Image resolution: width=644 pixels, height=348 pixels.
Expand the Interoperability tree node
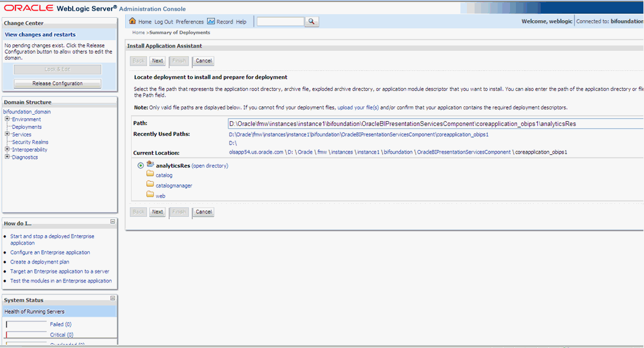pos(7,149)
